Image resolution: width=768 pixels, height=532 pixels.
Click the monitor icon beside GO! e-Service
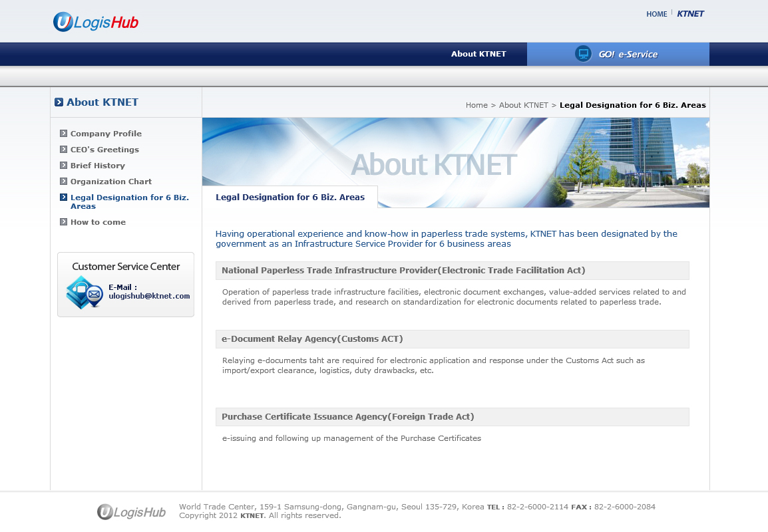click(583, 54)
